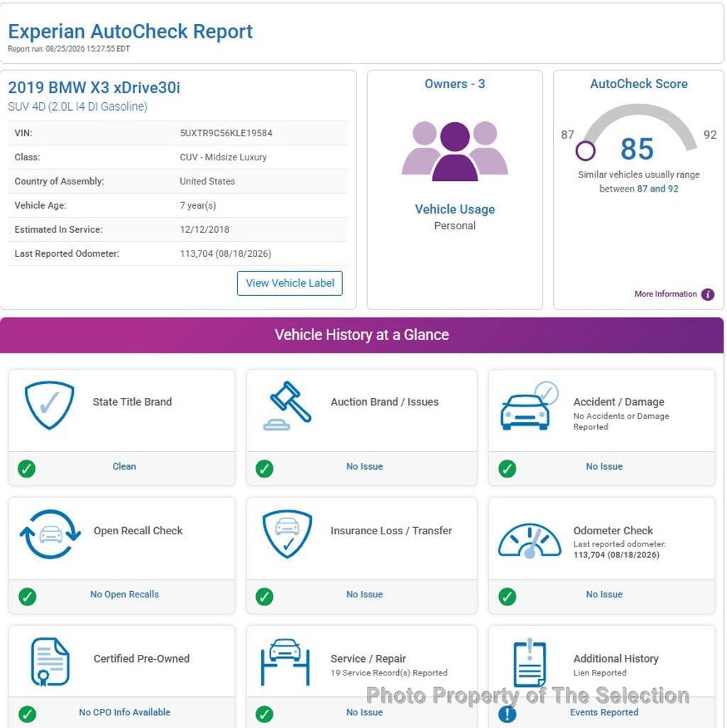Click green check in Service / Repair card
The image size is (727, 728).
point(264,715)
